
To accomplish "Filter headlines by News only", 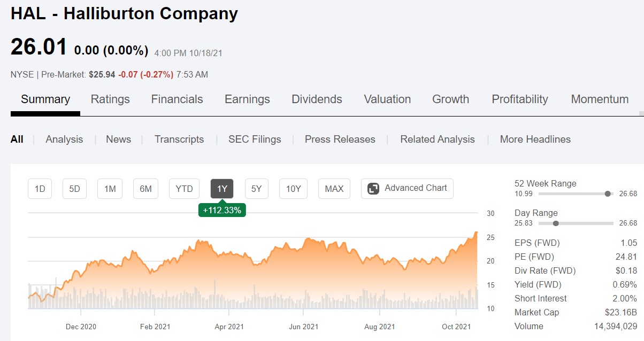I will 118,139.
